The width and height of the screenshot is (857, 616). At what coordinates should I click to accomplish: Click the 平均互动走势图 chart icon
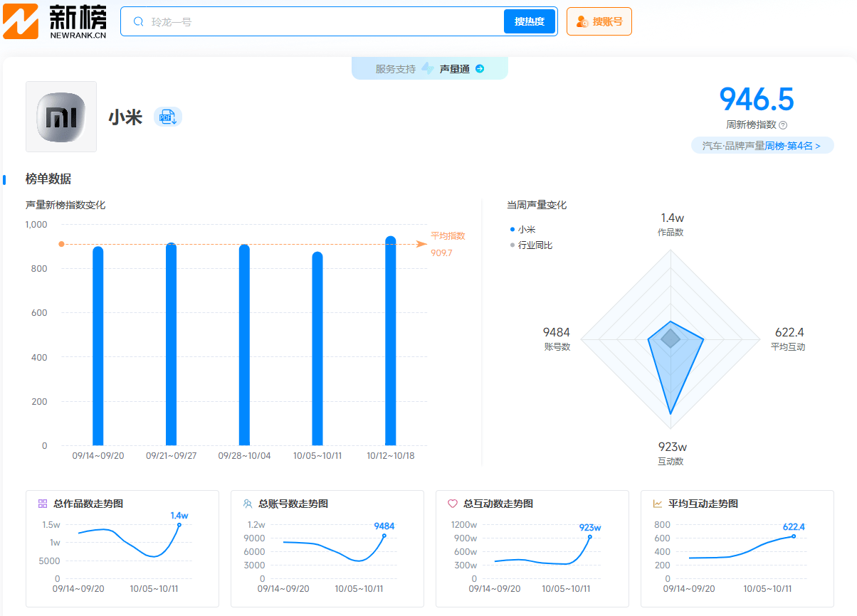(x=658, y=504)
